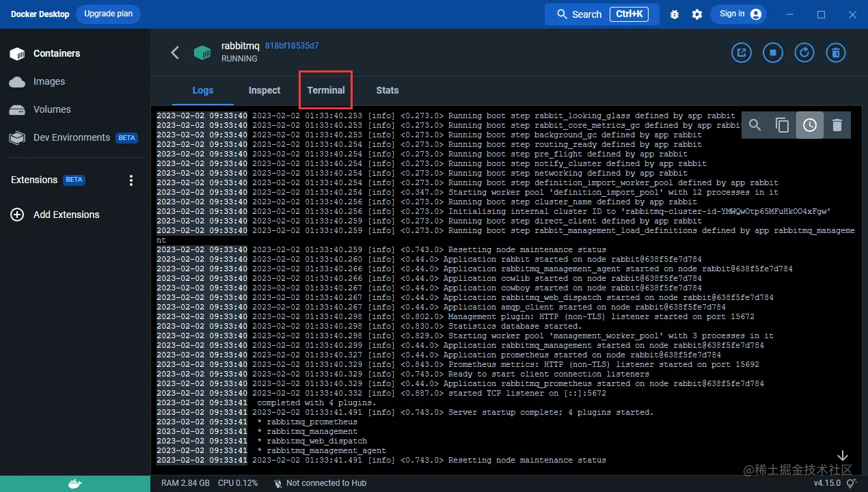Open the Containers section in sidebar

point(45,53)
